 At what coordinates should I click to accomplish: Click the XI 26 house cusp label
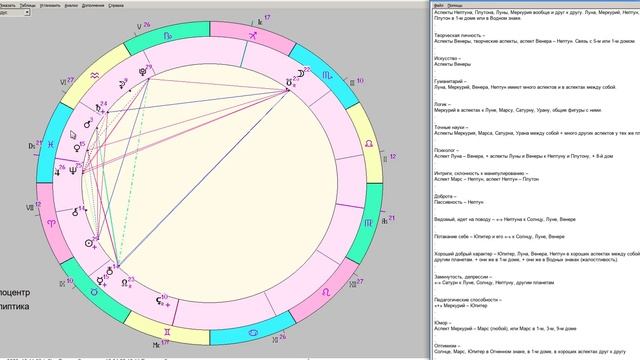point(279,338)
